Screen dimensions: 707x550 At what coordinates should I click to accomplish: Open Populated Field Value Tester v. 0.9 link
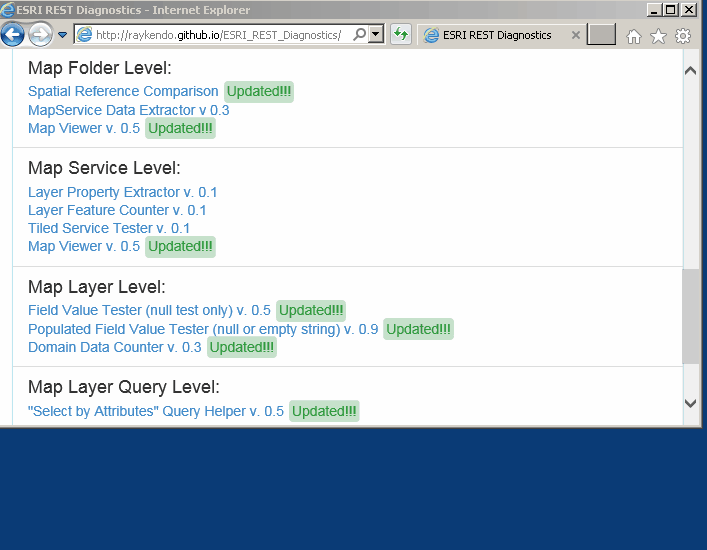point(203,329)
